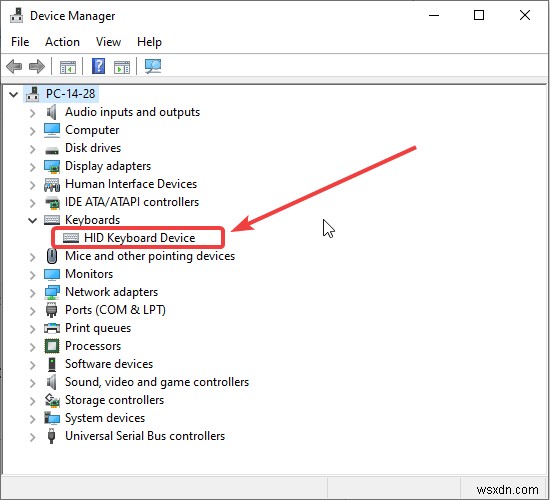
Task: Click the Universal Serial Bus controllers icon
Action: click(x=52, y=436)
